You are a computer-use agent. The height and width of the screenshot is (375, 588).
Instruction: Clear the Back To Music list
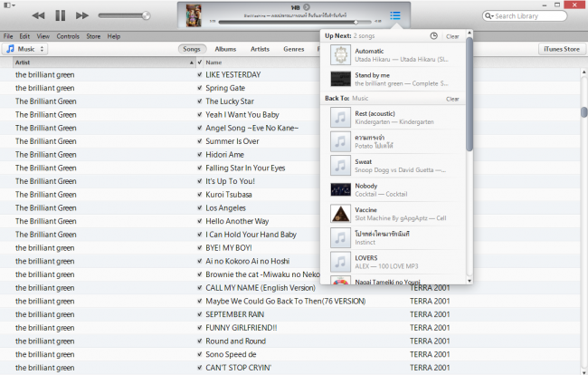(x=452, y=99)
